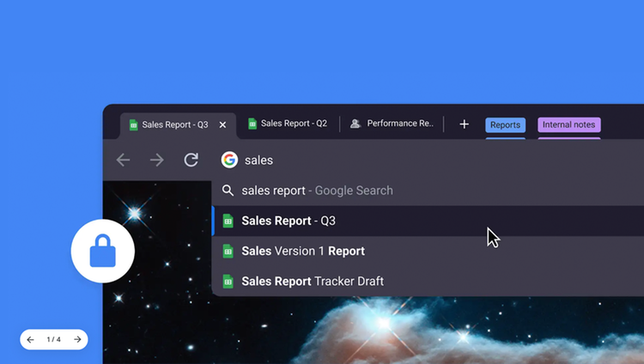Viewport: 644px width, 364px height.
Task: Select the "sales report - Google Search" suggestion
Action: (x=317, y=191)
